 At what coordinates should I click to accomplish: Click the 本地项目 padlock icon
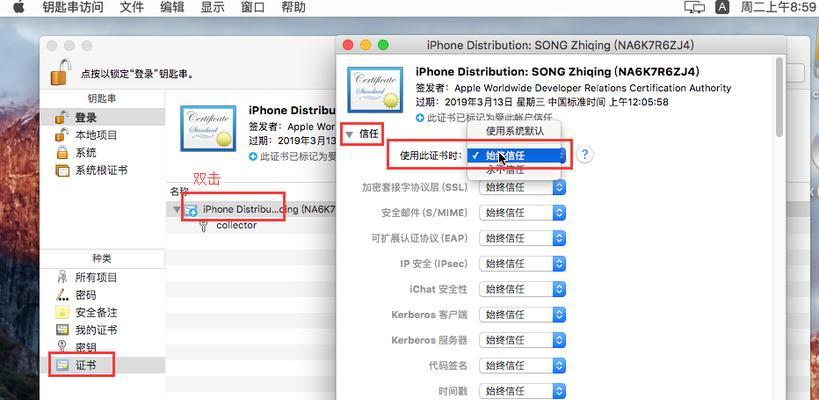click(62, 135)
